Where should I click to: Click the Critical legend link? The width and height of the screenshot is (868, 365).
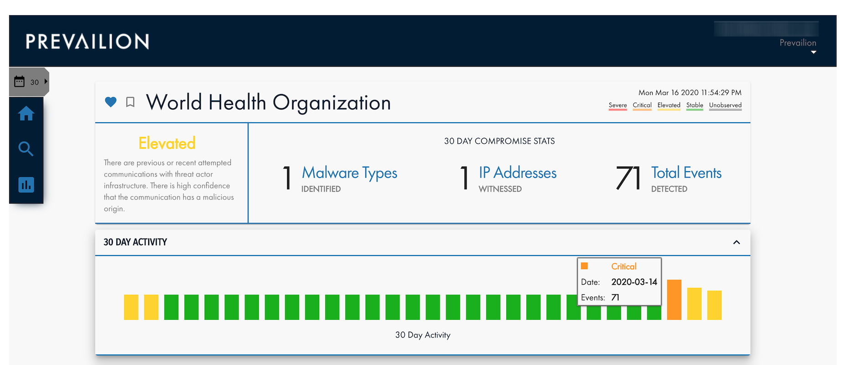click(x=642, y=105)
